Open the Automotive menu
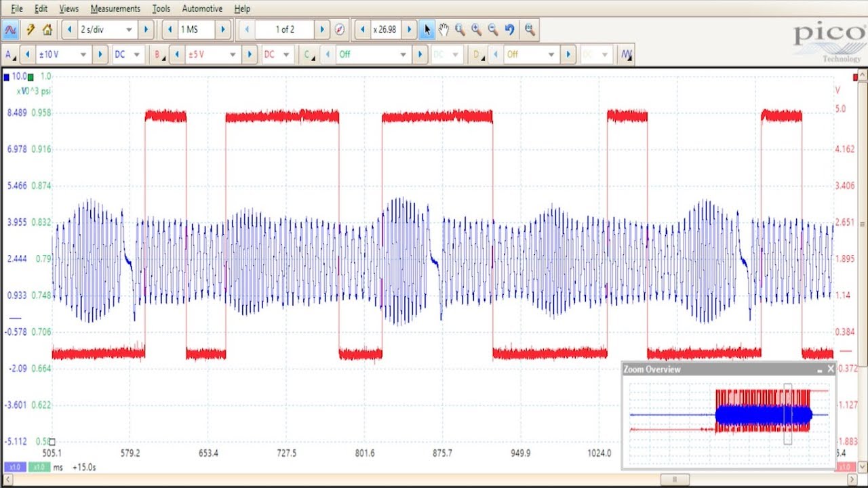868x488 pixels. click(x=202, y=9)
